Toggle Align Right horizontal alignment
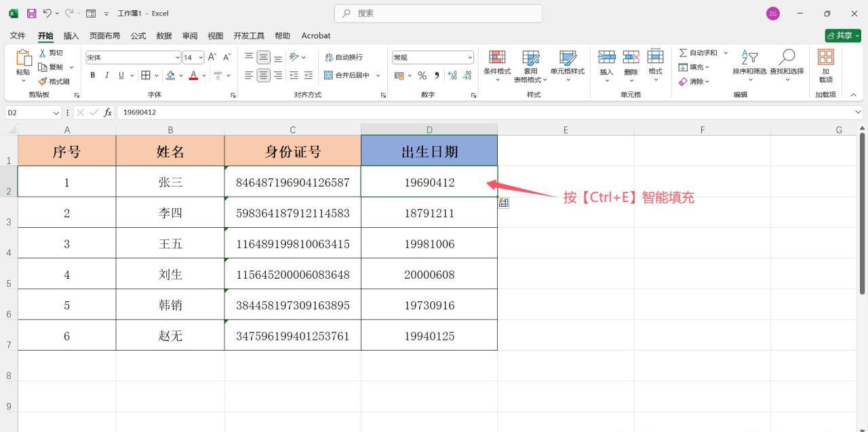Image resolution: width=868 pixels, height=432 pixels. pos(277,75)
